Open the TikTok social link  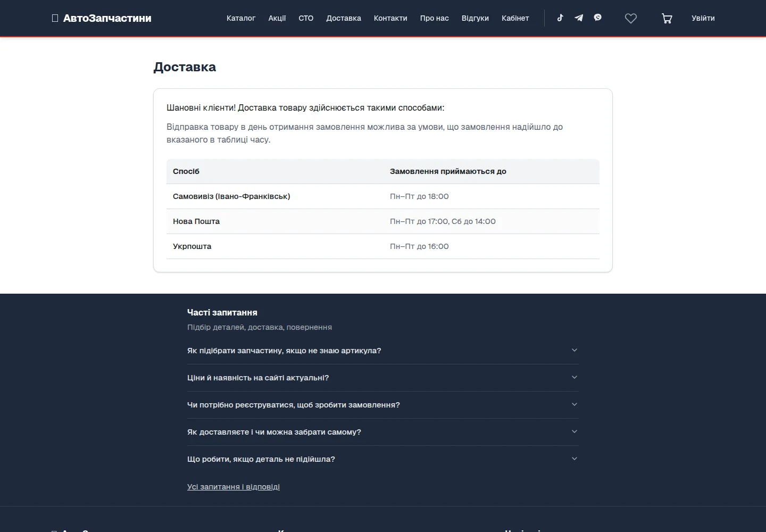(560, 18)
